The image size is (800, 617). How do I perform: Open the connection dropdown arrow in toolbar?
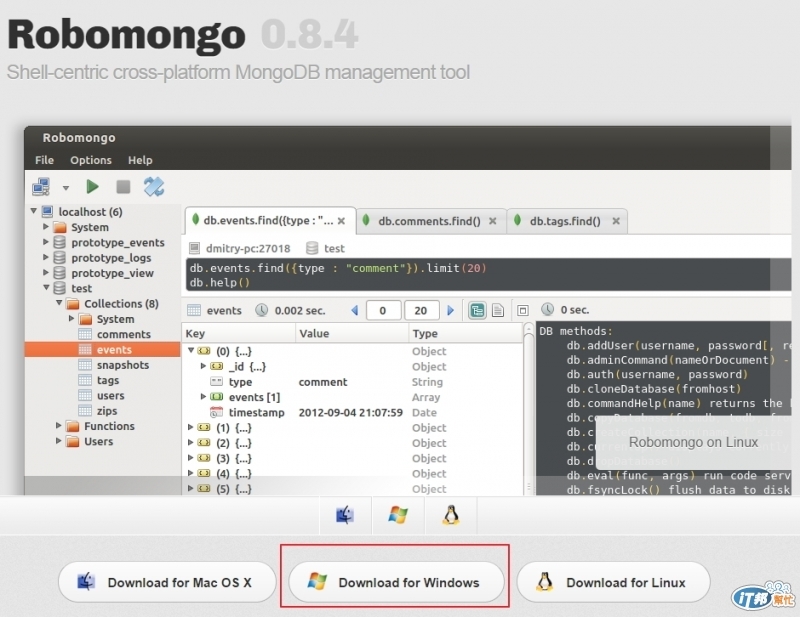coord(66,188)
